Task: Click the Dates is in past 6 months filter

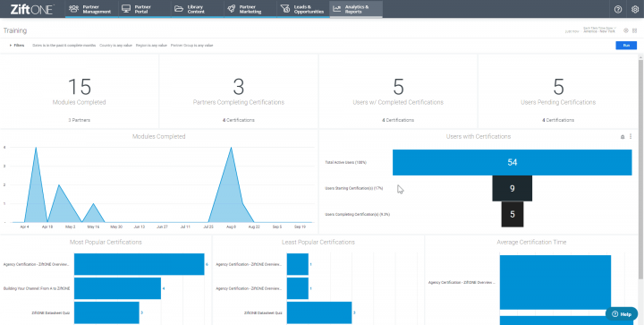Action: coord(64,45)
